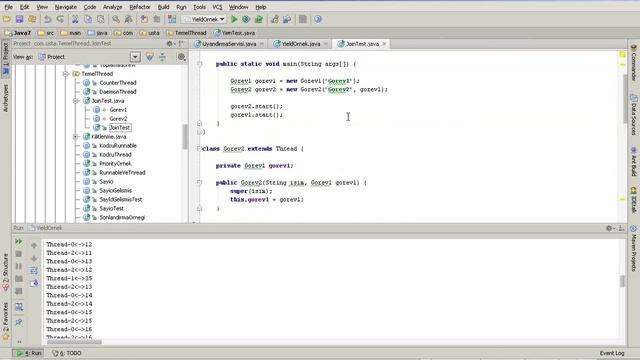Open the Navigate menu
The image size is (640, 360).
65,7
